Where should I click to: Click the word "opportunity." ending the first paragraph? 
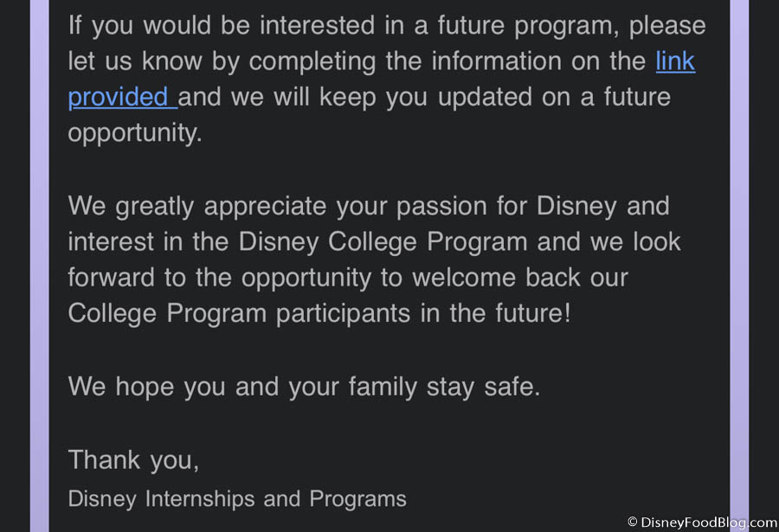(x=134, y=133)
